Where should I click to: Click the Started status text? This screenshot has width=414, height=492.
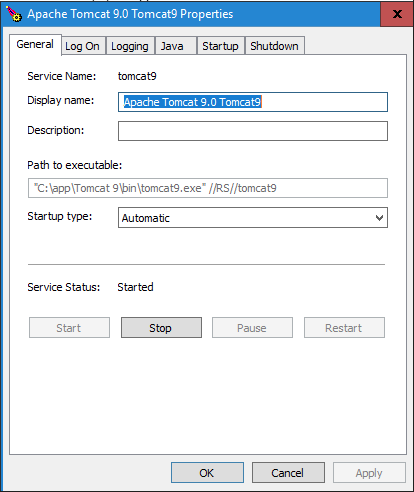135,287
